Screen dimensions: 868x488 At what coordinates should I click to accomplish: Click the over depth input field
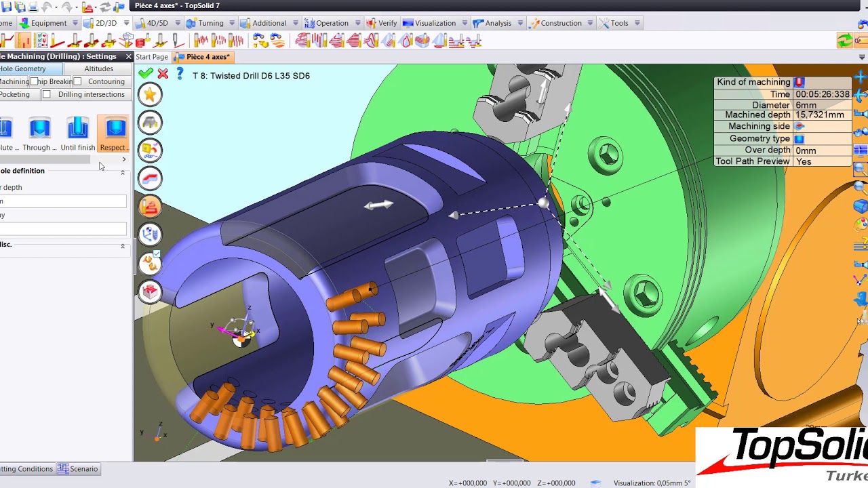pos(63,201)
